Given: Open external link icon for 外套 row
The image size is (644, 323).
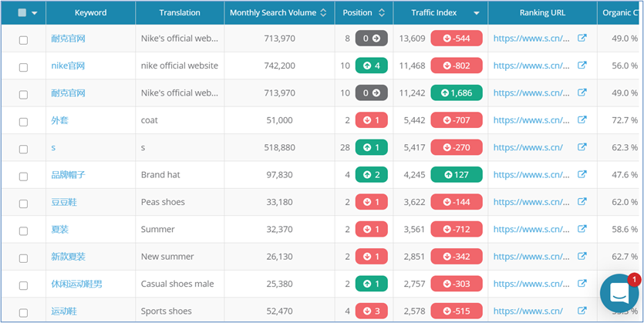Looking at the screenshot, I should [582, 119].
